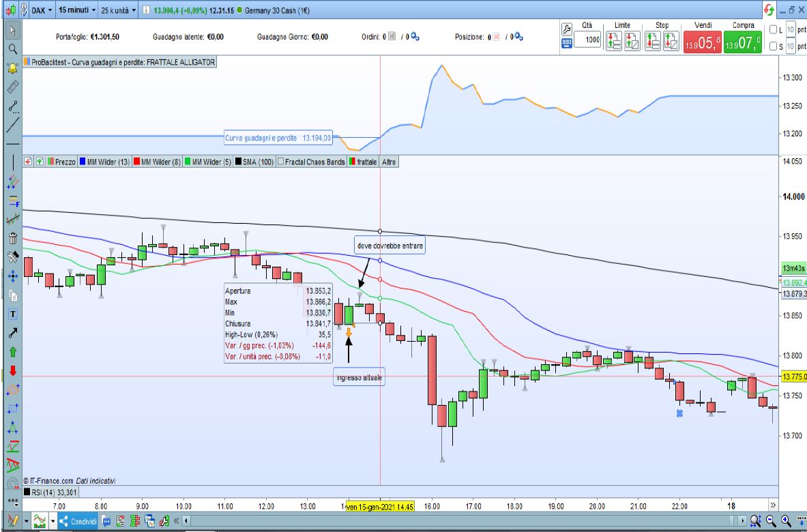The image size is (807, 532).
Task: Click the 'dove dovrebbe entrare' annotation
Action: (x=390, y=246)
